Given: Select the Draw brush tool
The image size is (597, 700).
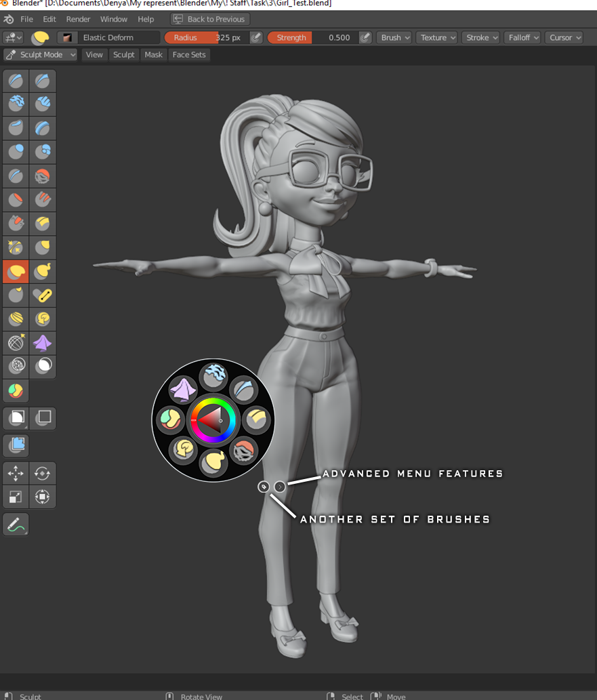Looking at the screenshot, I should 16,81.
